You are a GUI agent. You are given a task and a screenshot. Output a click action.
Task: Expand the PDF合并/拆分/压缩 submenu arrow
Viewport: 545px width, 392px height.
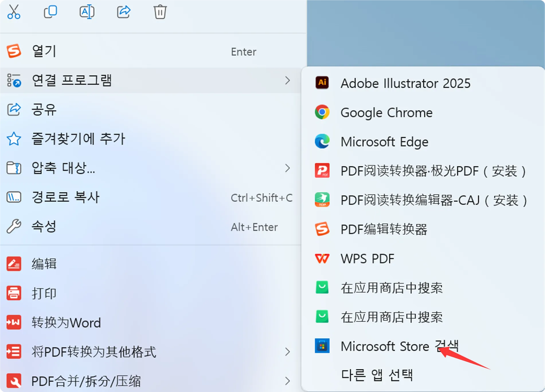tap(288, 381)
